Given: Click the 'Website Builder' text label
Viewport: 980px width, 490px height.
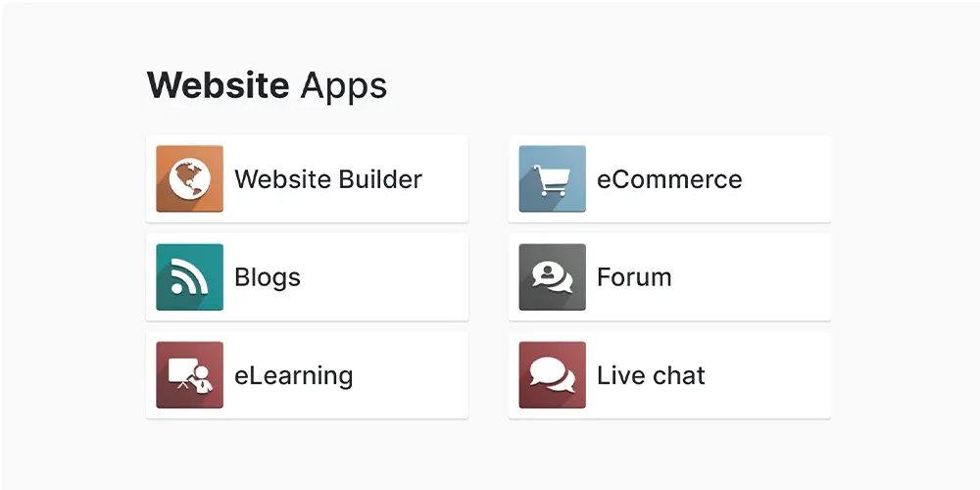Looking at the screenshot, I should (x=328, y=180).
